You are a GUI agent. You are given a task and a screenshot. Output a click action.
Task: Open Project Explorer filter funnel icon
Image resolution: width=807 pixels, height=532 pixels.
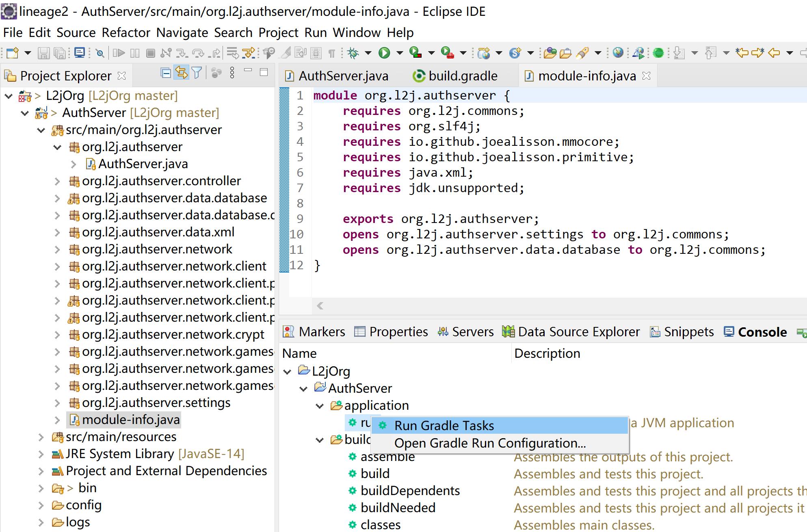click(197, 73)
